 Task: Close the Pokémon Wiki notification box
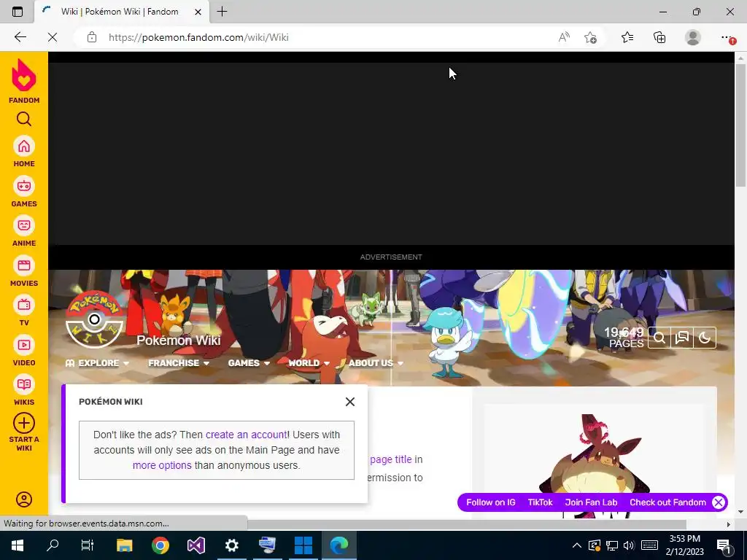(350, 402)
